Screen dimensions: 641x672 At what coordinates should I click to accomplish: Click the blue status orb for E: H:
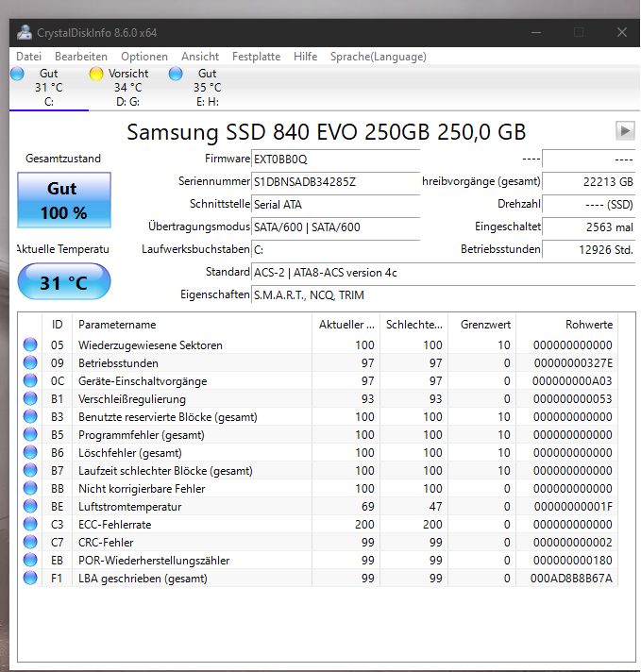(x=176, y=74)
